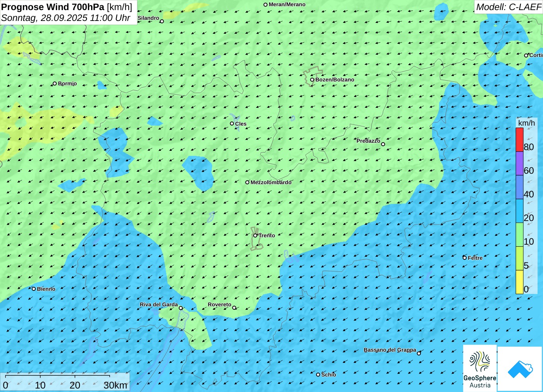
Task: Click the Cles location marker
Action: coord(232,124)
